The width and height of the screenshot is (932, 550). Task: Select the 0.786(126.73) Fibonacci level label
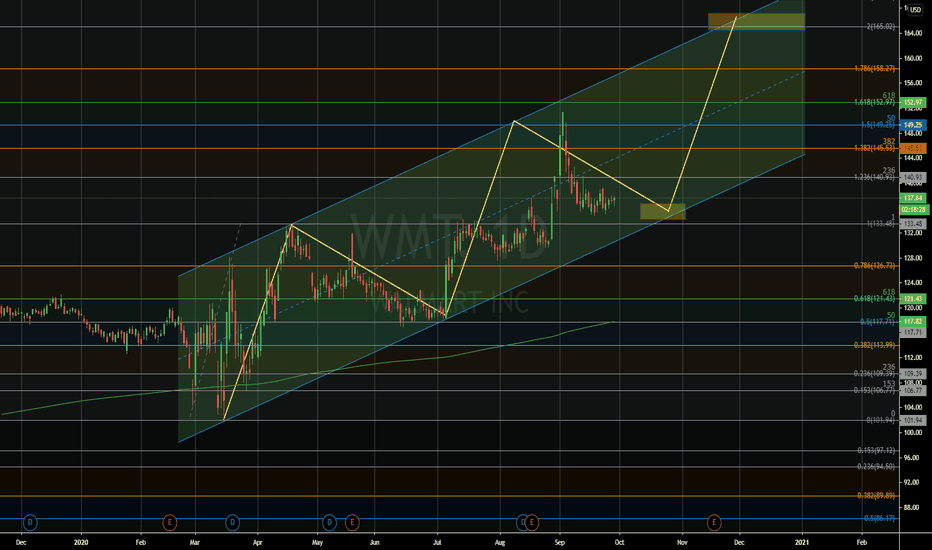tap(874, 266)
